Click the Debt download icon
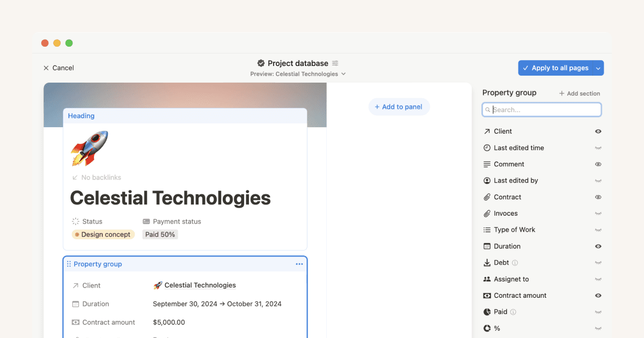 pos(487,262)
